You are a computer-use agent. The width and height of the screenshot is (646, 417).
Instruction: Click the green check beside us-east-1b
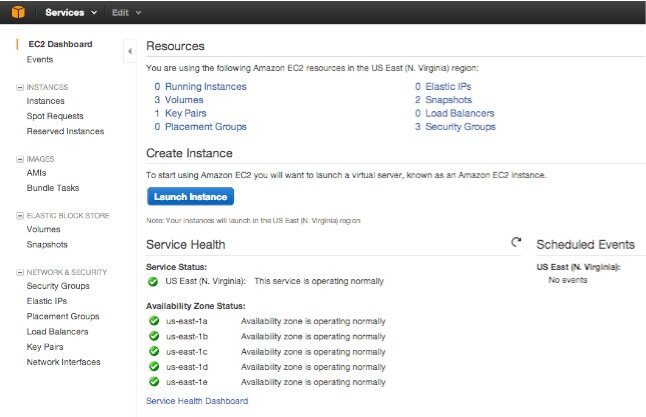click(154, 336)
